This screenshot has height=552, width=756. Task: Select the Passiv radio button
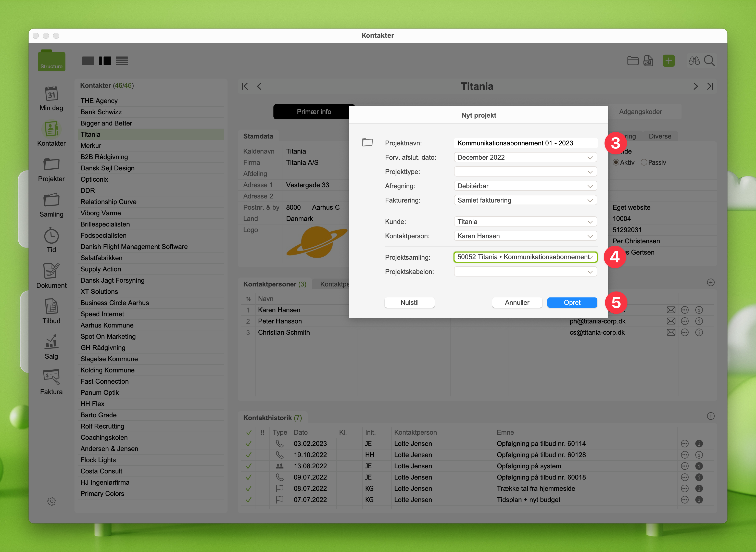click(644, 162)
